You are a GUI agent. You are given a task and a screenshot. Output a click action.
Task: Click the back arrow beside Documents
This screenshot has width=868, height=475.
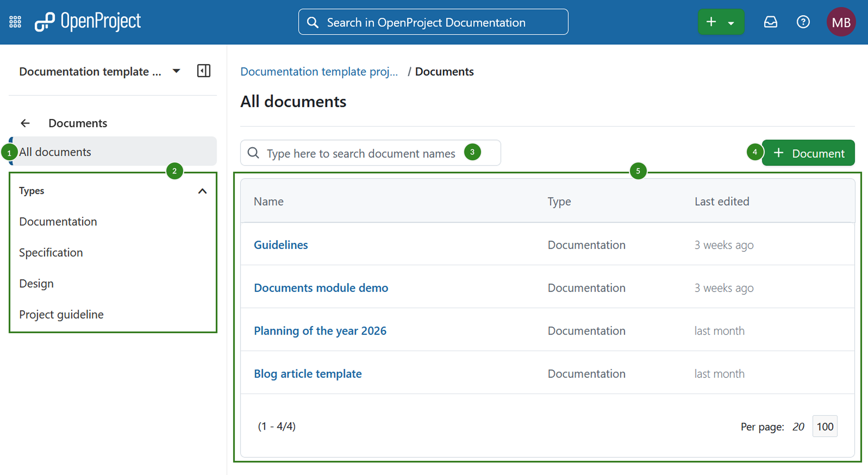[x=25, y=123]
